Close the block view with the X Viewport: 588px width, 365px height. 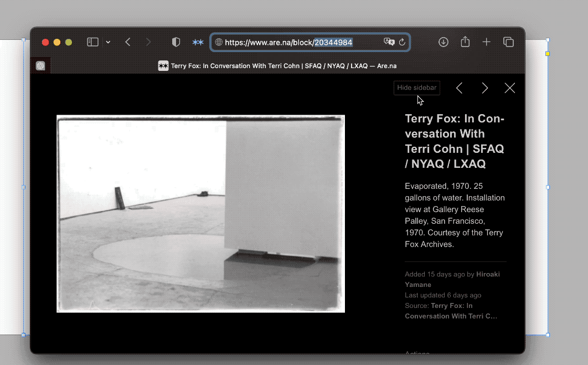pyautogui.click(x=509, y=88)
